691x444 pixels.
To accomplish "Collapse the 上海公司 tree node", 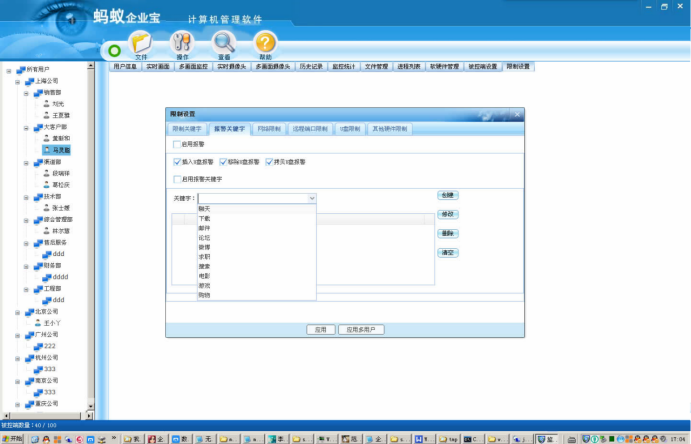I will pos(16,81).
